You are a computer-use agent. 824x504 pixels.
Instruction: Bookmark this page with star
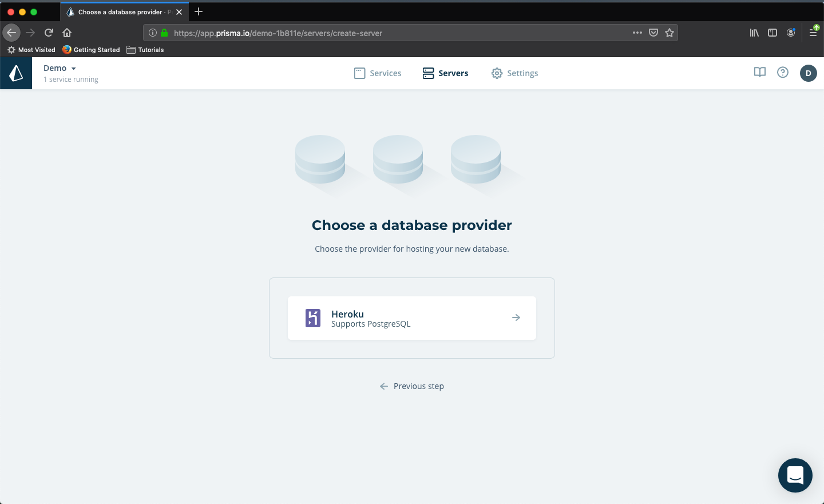pos(669,33)
